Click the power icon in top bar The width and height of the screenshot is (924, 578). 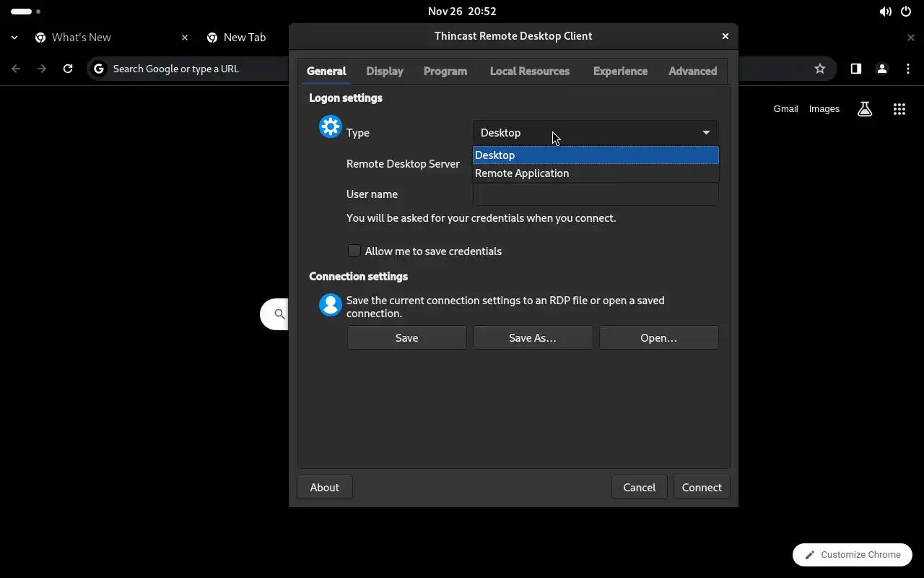(906, 12)
